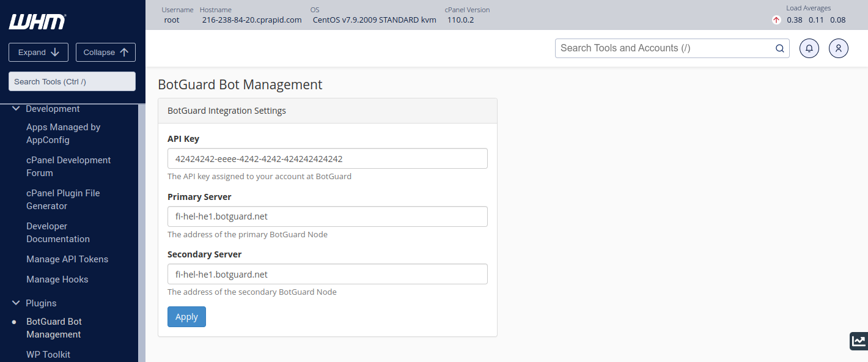Open Developer Documentation

[58, 232]
